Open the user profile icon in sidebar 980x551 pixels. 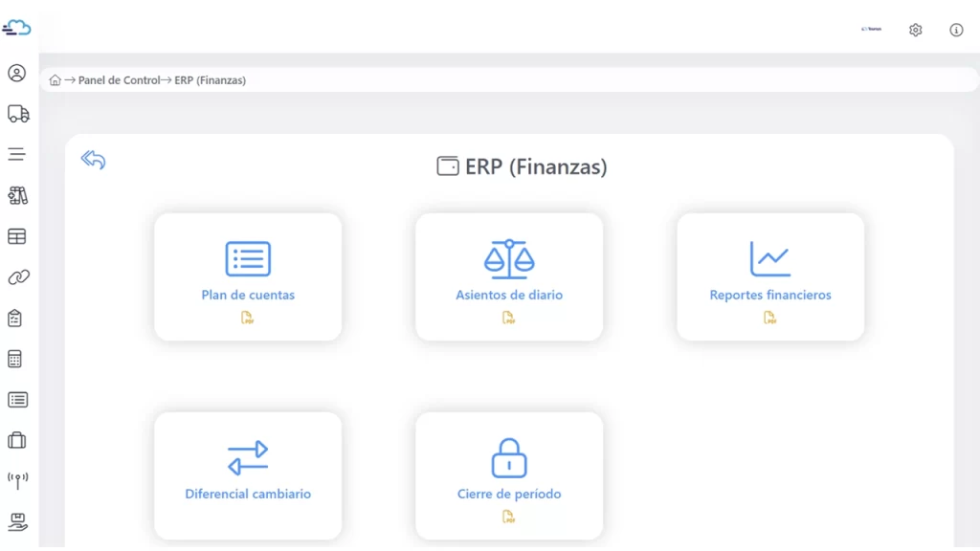point(17,74)
